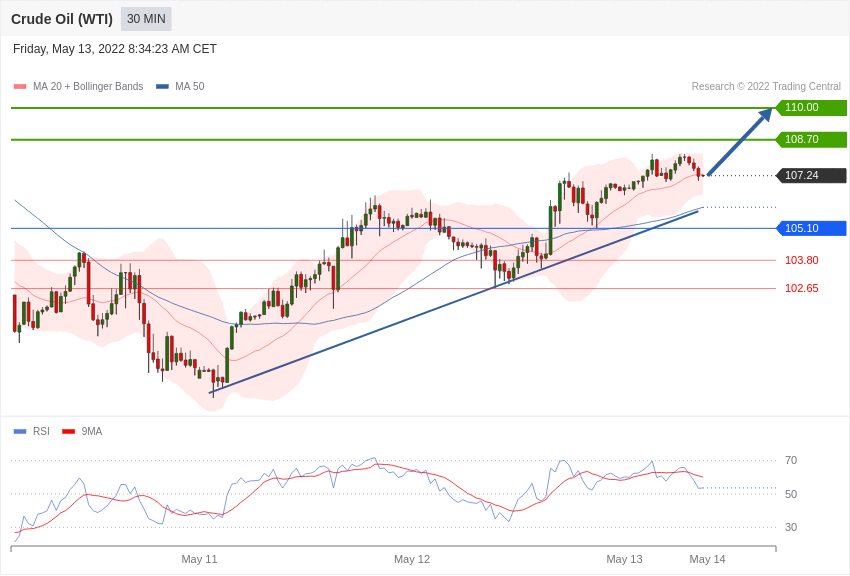
Task: Click the RSI 70 level label
Action: point(790,460)
